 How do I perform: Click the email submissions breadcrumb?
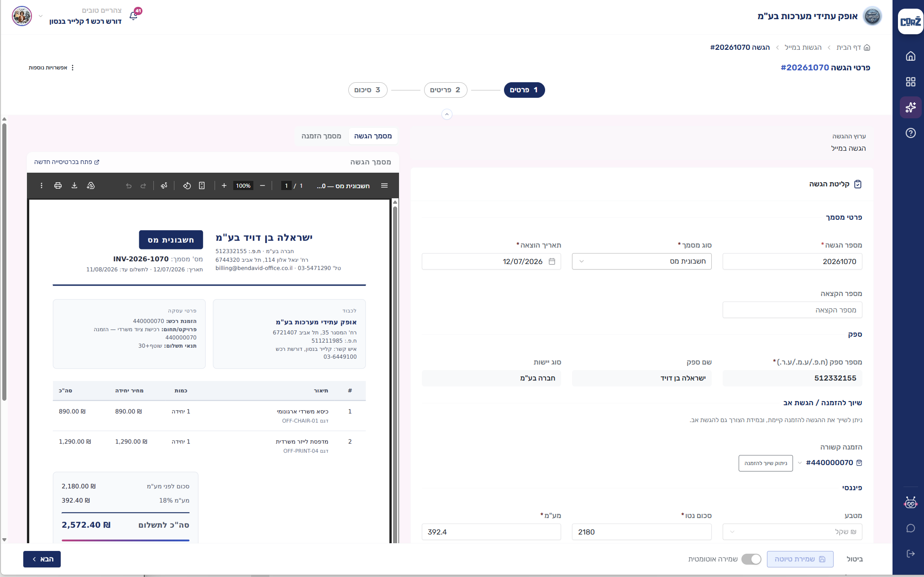click(803, 48)
